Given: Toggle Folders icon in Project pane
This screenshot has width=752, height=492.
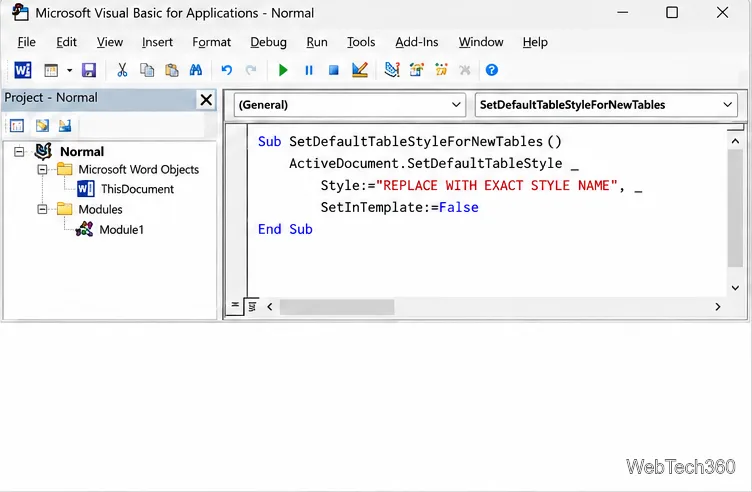Looking at the screenshot, I should pos(65,126).
